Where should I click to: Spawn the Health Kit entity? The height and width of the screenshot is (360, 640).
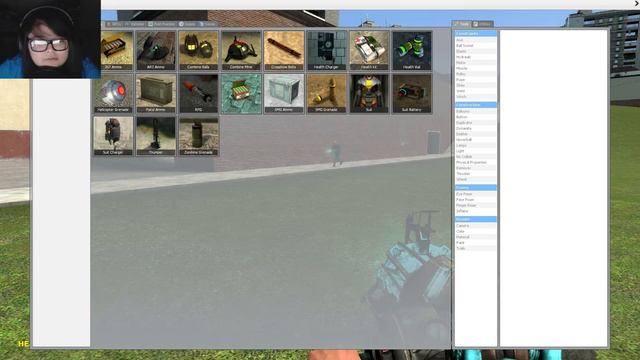pyautogui.click(x=369, y=51)
